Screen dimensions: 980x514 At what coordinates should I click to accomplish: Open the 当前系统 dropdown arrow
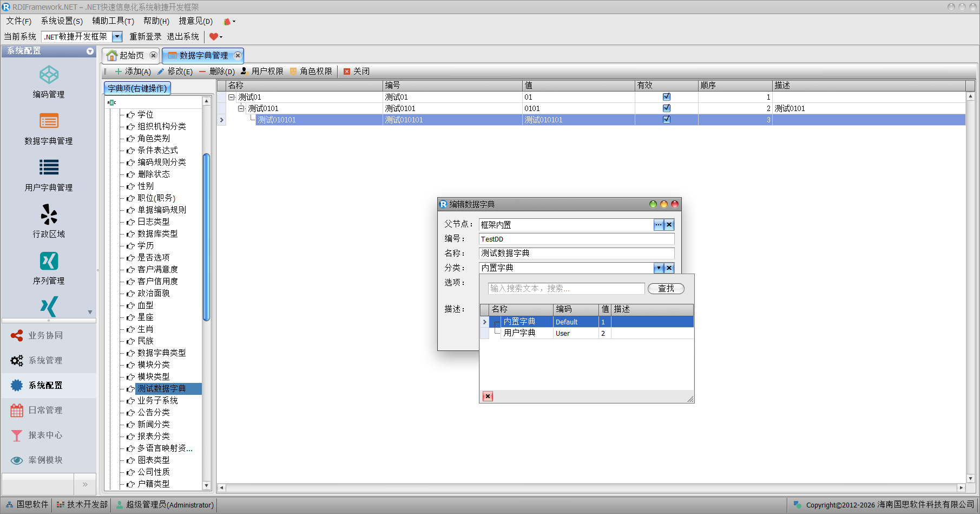[117, 37]
